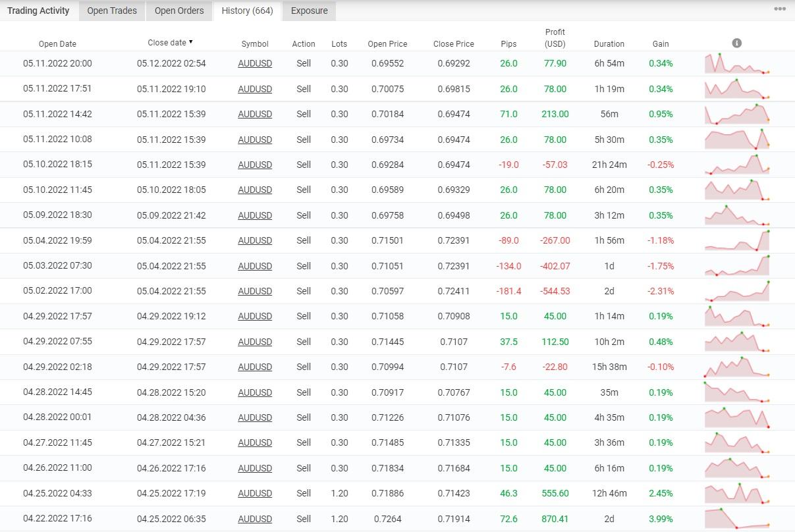This screenshot has height=532, width=795.
Task: View sparkline chart for 04.28.2022 14:45 trade
Action: 737,392
